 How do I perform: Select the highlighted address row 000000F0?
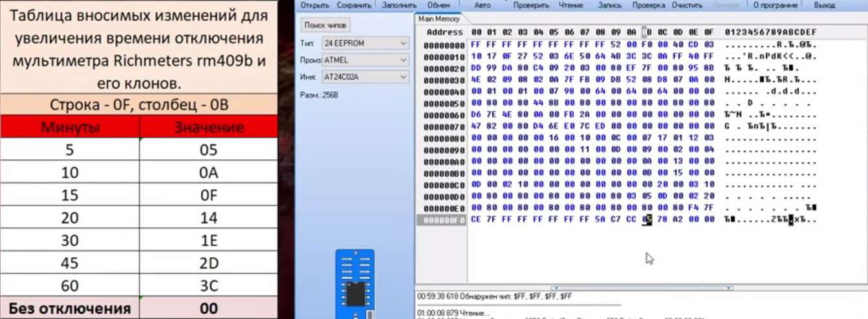click(444, 220)
